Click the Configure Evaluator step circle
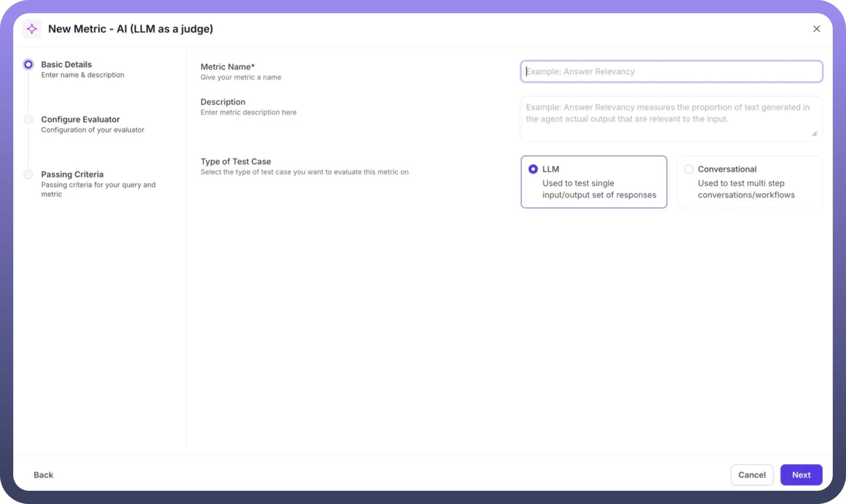846x504 pixels. (x=28, y=119)
